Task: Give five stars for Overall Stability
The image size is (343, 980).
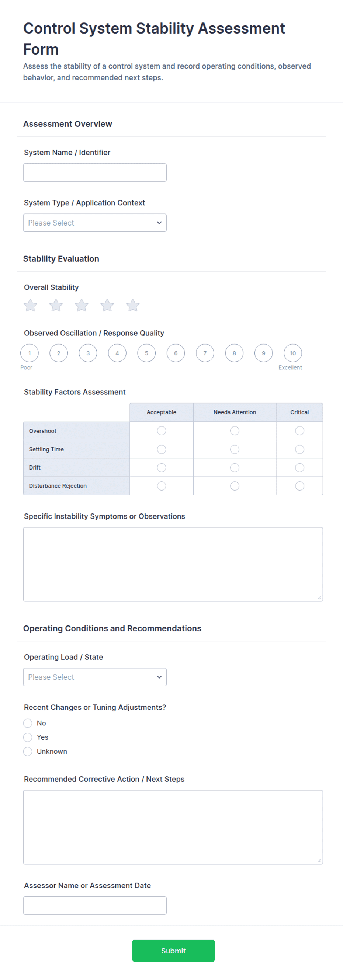Action: 132,305
